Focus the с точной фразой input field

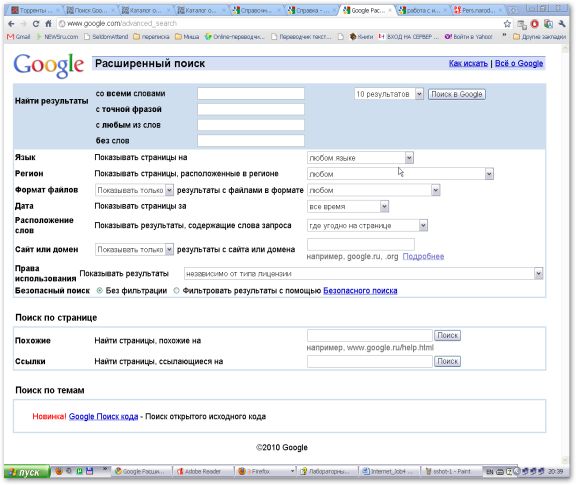[251, 109]
